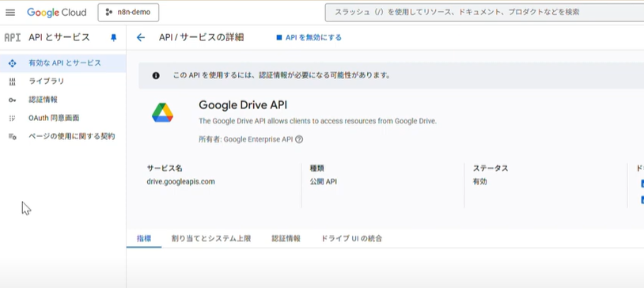
Task: Switch to ドライブ UI の統合 tab
Action: coord(351,239)
